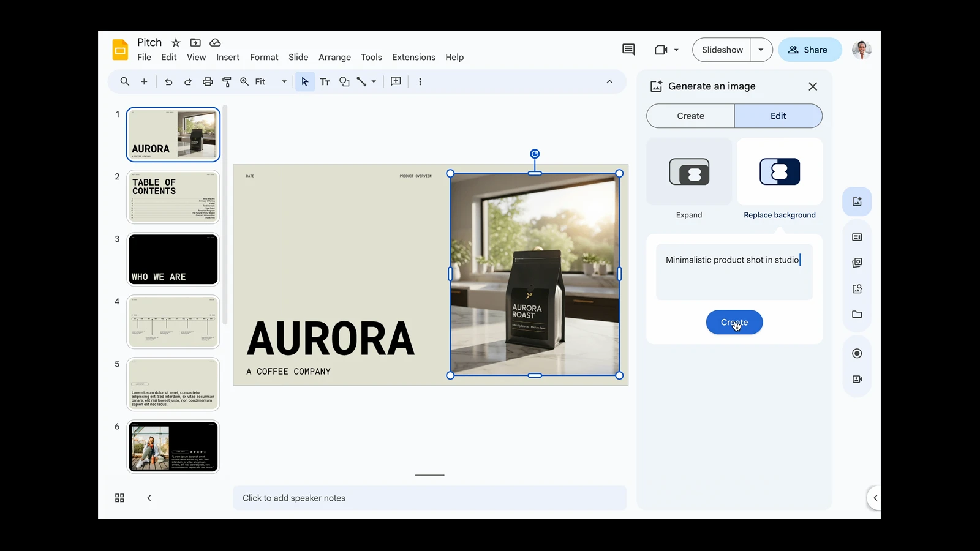Select the line tool
The image size is (980, 551).
point(361,81)
